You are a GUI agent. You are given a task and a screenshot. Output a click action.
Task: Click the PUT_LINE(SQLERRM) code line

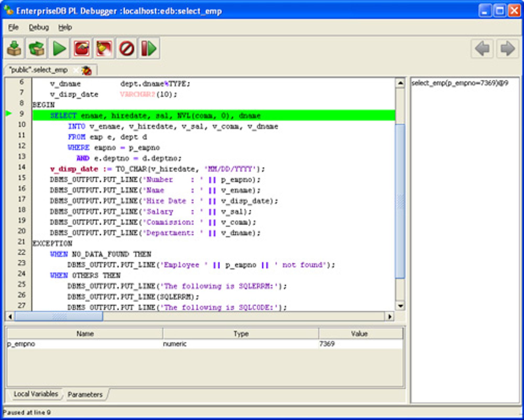(x=133, y=297)
